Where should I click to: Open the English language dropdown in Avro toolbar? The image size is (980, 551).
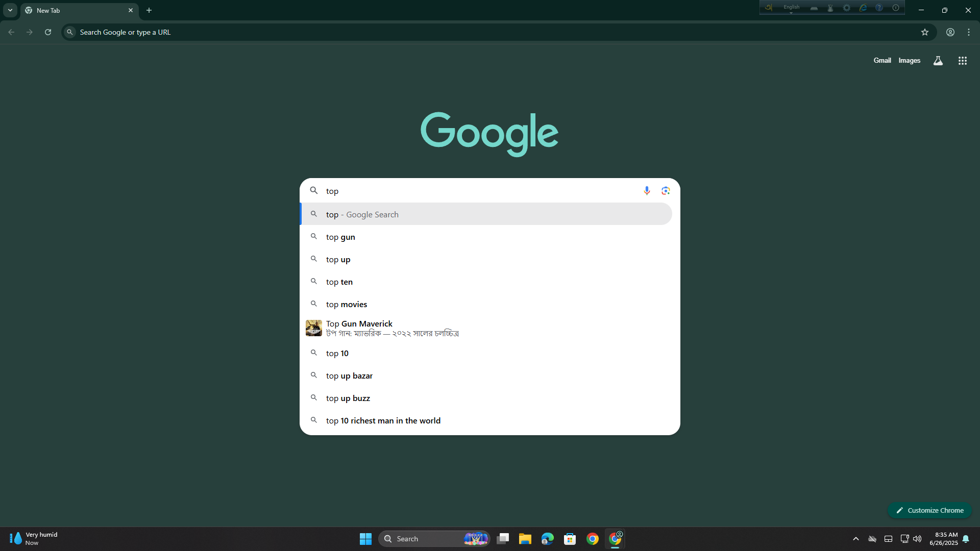[x=792, y=8]
